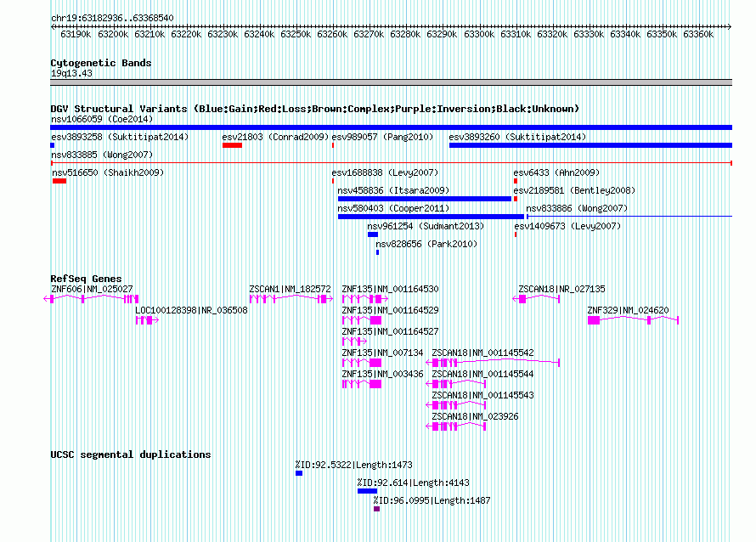Click the chr19:63182936..63368540 coordinate label
The width and height of the screenshot is (756, 542).
(x=112, y=18)
